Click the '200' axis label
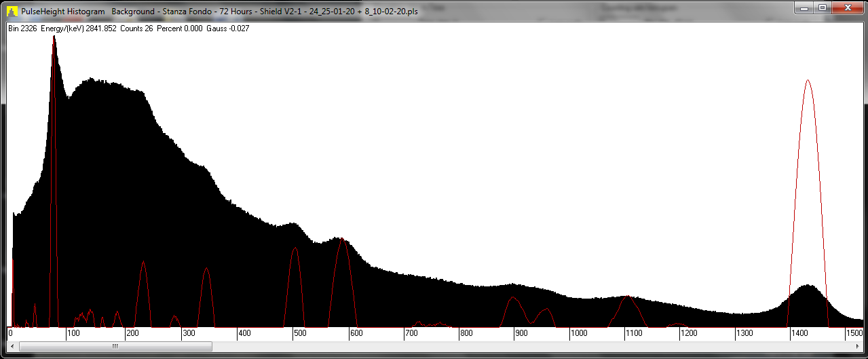This screenshot has height=359, width=868. [131, 333]
